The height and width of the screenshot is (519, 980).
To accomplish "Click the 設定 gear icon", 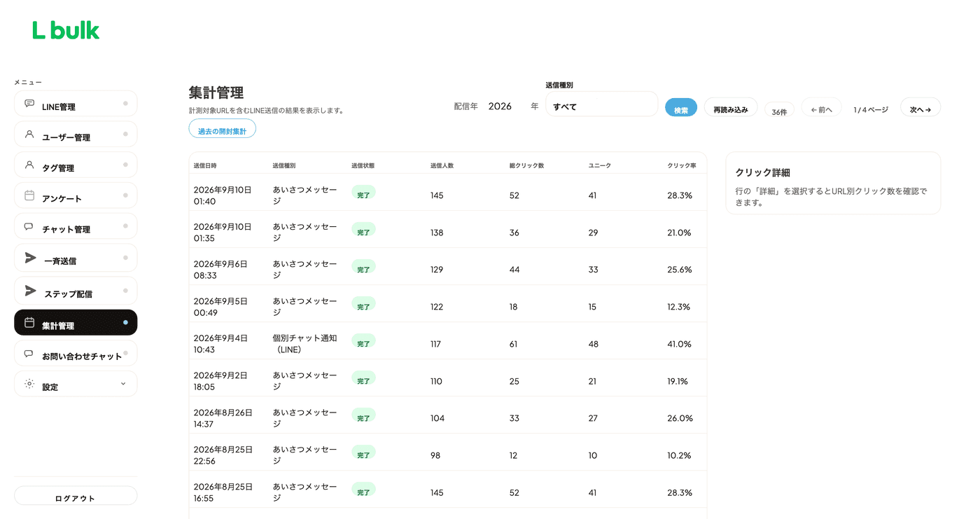I will pyautogui.click(x=29, y=384).
